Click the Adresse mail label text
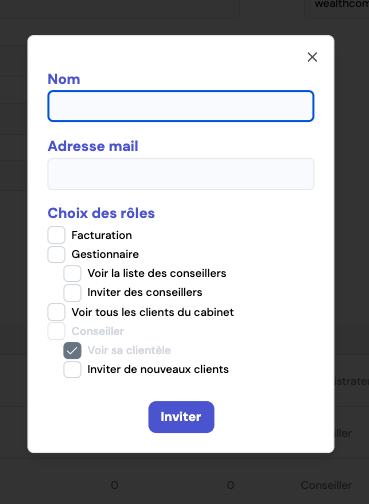Viewport: 369px width, 504px height. 93,146
